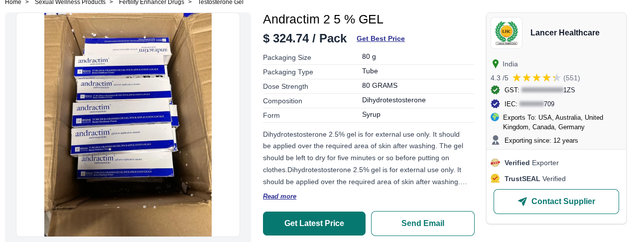Open the Get Best Price link
The width and height of the screenshot is (644, 242).
[381, 38]
